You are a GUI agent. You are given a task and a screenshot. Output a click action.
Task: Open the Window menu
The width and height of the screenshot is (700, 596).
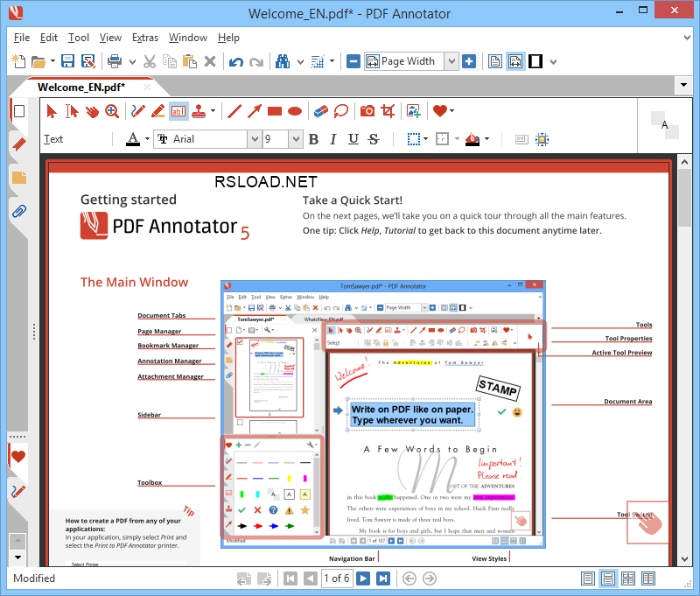click(188, 38)
